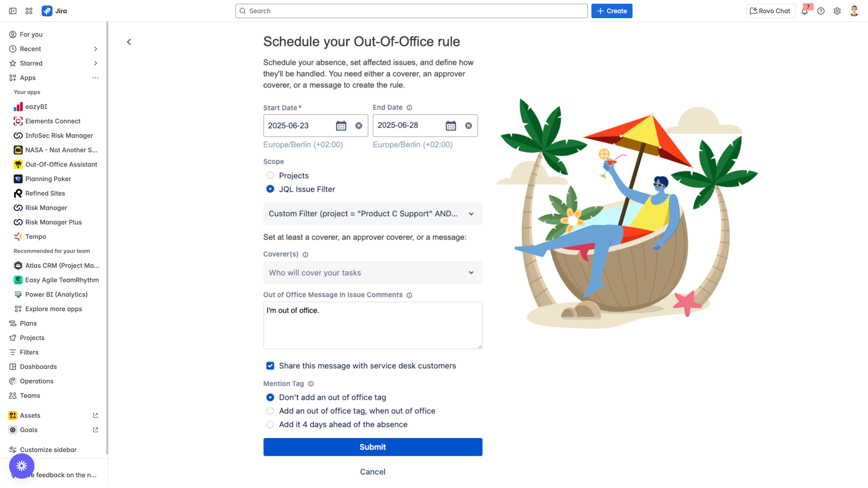Open Jira settings gear

coord(837,11)
